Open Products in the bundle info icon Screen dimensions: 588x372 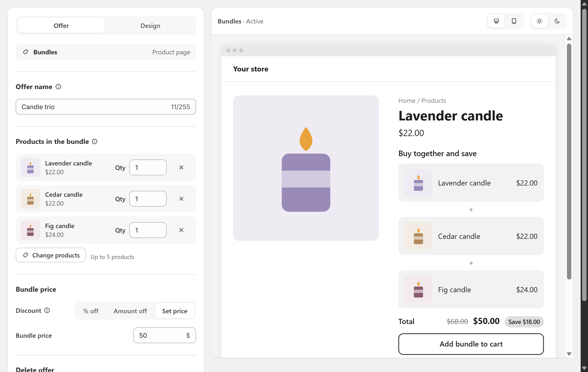point(95,141)
